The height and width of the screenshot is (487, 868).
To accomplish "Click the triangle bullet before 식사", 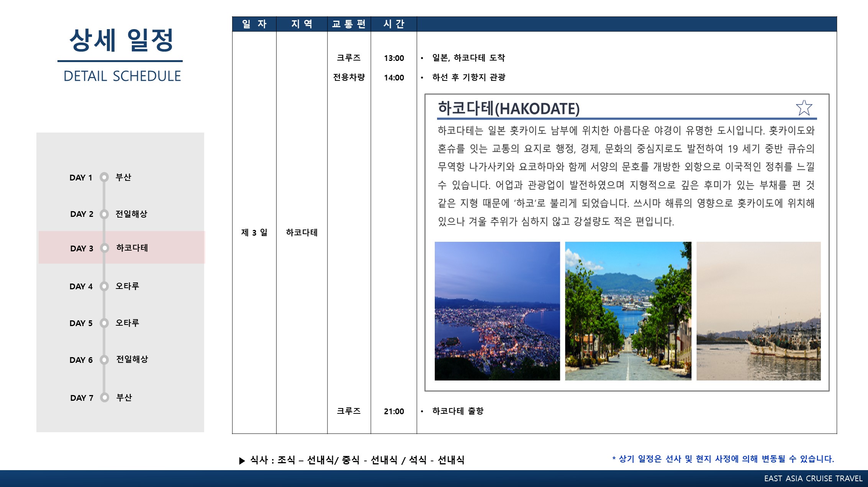I will [x=242, y=461].
